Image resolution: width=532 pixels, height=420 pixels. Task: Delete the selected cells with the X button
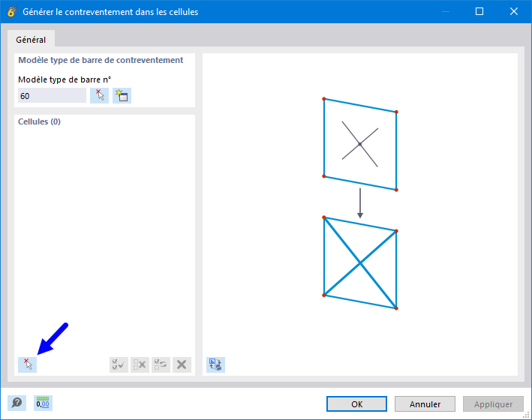point(182,364)
